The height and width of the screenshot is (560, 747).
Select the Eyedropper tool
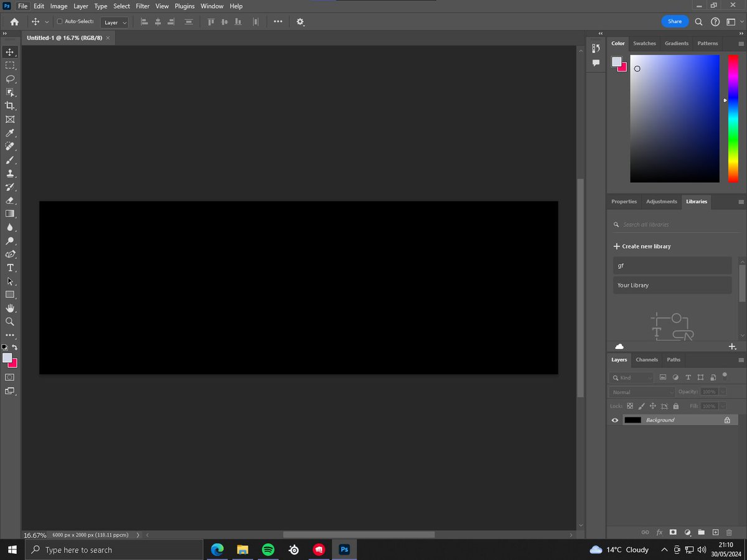pyautogui.click(x=10, y=133)
